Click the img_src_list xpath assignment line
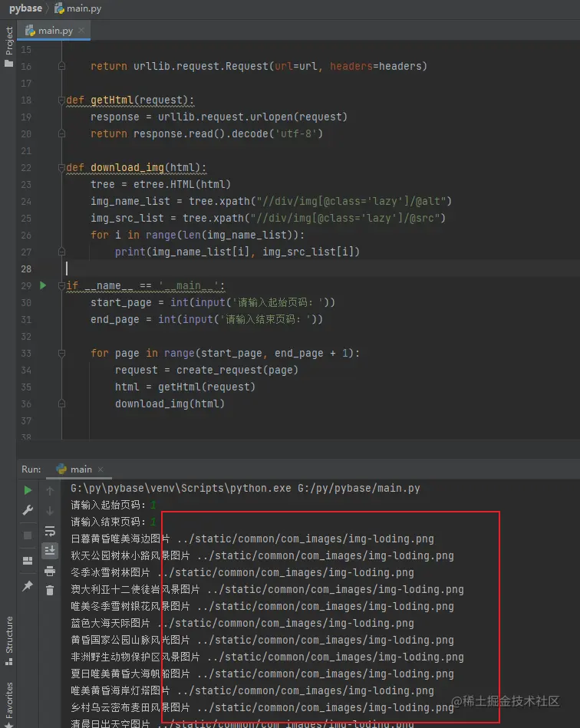Viewport: 580px width, 728px height. pos(268,218)
